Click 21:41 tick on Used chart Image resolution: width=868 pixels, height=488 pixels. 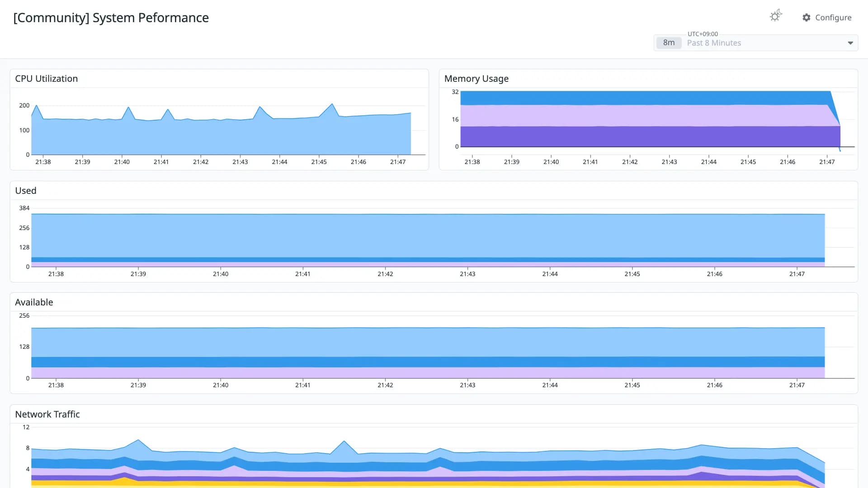click(303, 274)
